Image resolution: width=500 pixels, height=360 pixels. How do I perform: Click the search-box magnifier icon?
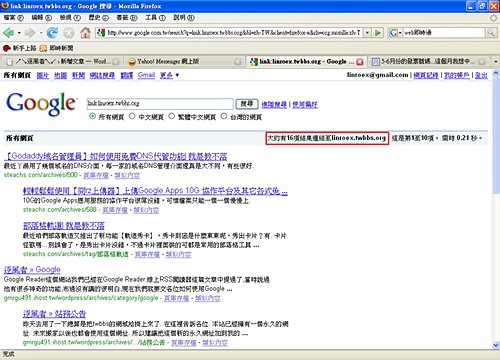(x=490, y=33)
